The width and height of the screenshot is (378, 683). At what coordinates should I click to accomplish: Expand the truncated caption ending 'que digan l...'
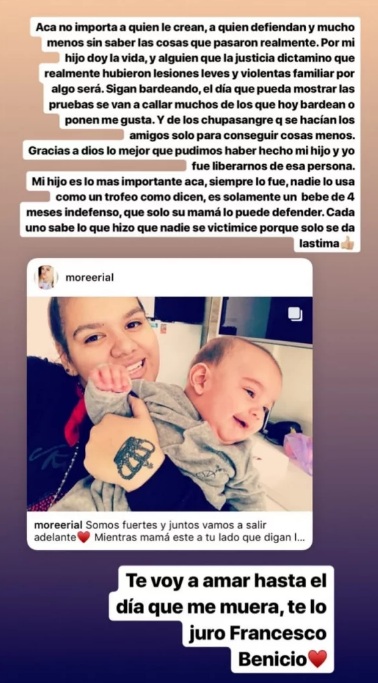(x=290, y=537)
